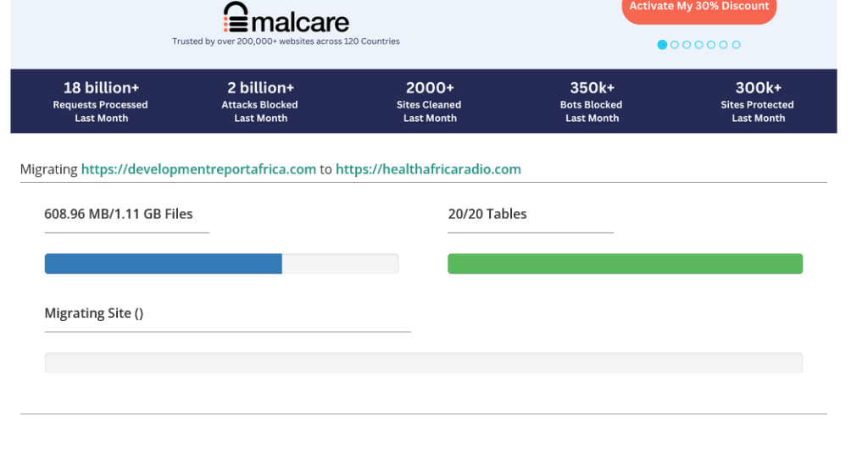Open the healthafricaradio.com destination link
868x460 pixels.
pos(428,169)
